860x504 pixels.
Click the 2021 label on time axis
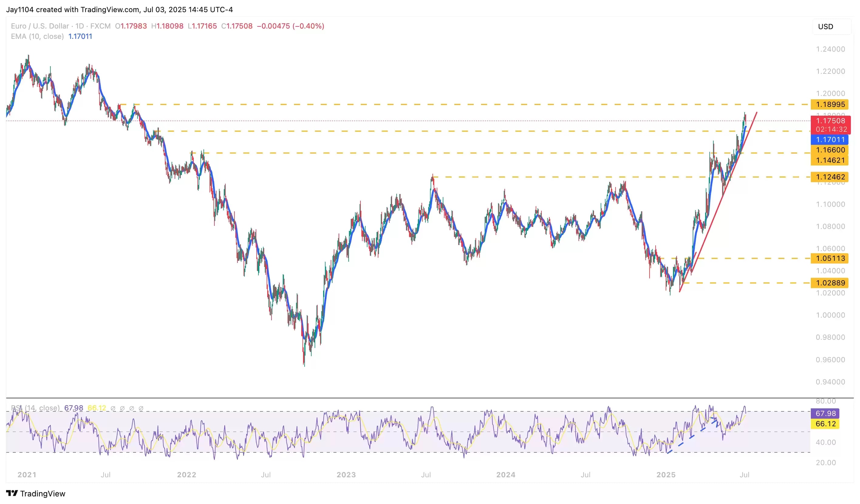(x=27, y=475)
